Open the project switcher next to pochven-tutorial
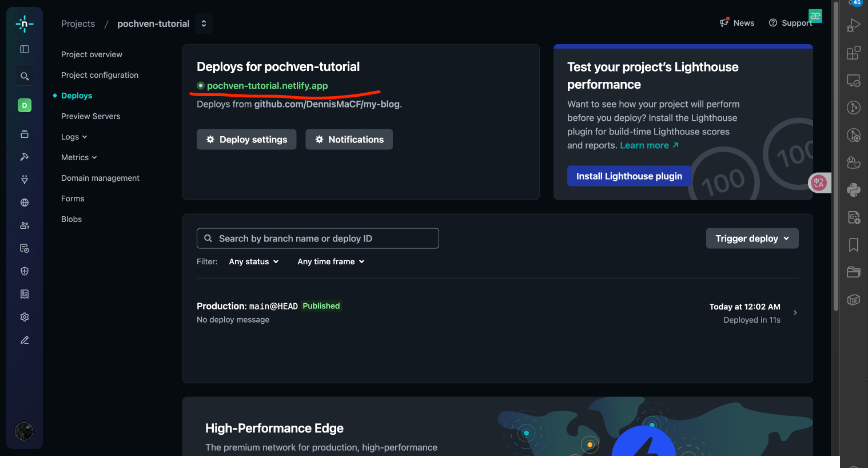Screen dimensions: 868x468 (x=204, y=23)
